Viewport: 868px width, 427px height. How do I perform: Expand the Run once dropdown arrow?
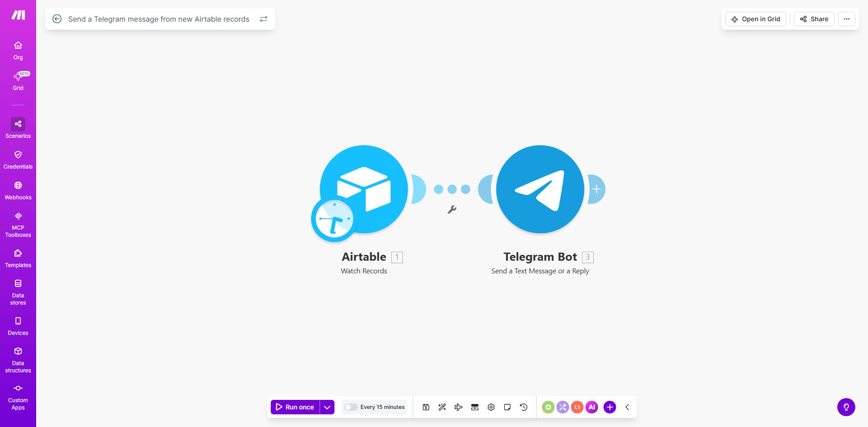327,407
